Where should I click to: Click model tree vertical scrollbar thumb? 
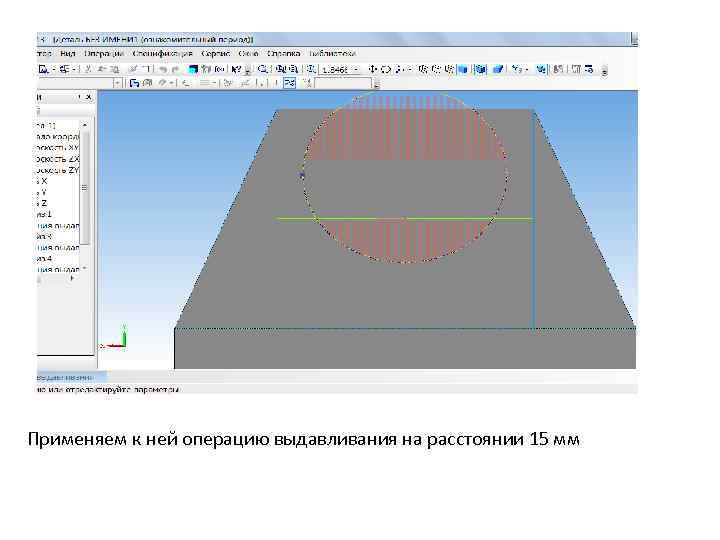point(84,187)
